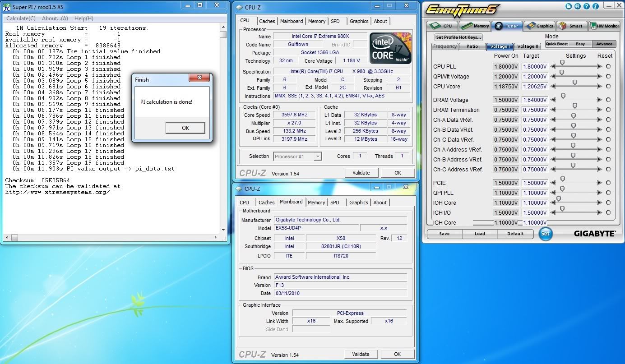Click right arrow of CPU Vcore slider
This screenshot has height=364, width=625.
coord(599,86)
